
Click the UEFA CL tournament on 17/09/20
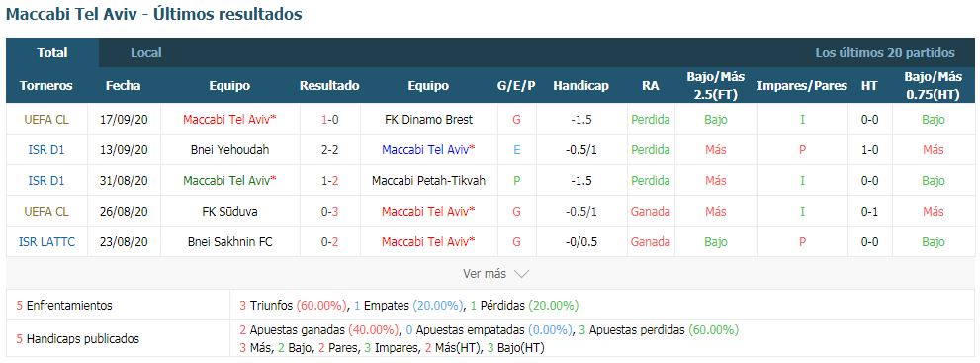pyautogui.click(x=46, y=120)
